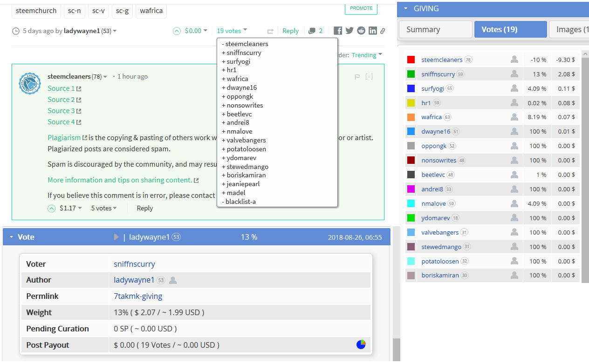Image resolution: width=589 pixels, height=364 pixels.
Task: Share the post on LinkedIn
Action: coord(373,31)
